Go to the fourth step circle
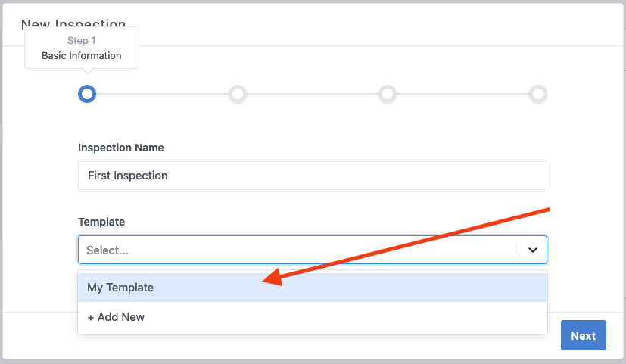 point(538,94)
